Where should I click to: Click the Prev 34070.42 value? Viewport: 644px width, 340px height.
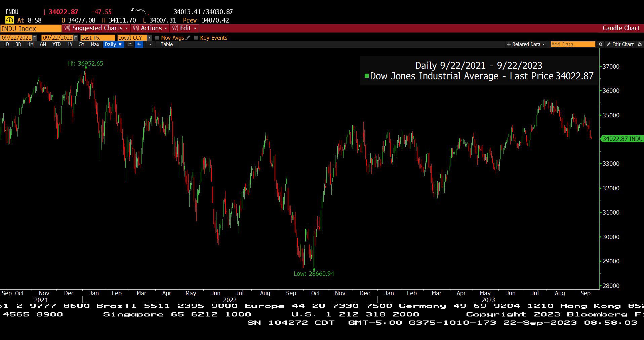206,20
